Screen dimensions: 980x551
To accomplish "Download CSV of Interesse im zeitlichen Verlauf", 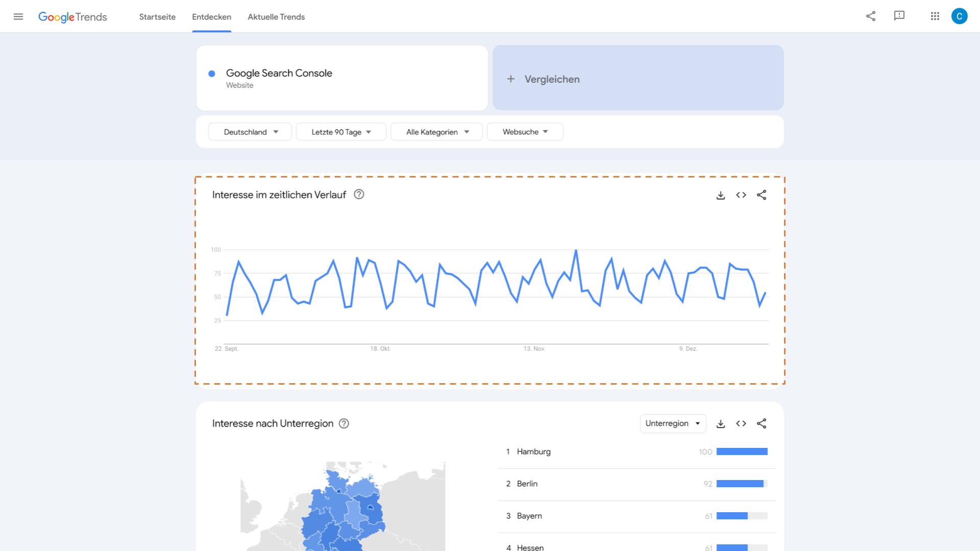I will [x=721, y=195].
